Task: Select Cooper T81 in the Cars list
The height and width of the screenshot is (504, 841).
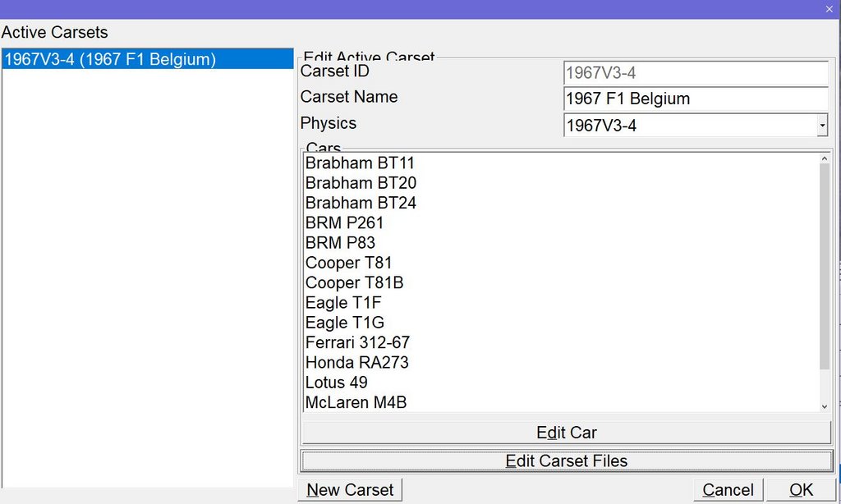Action: tap(561, 263)
